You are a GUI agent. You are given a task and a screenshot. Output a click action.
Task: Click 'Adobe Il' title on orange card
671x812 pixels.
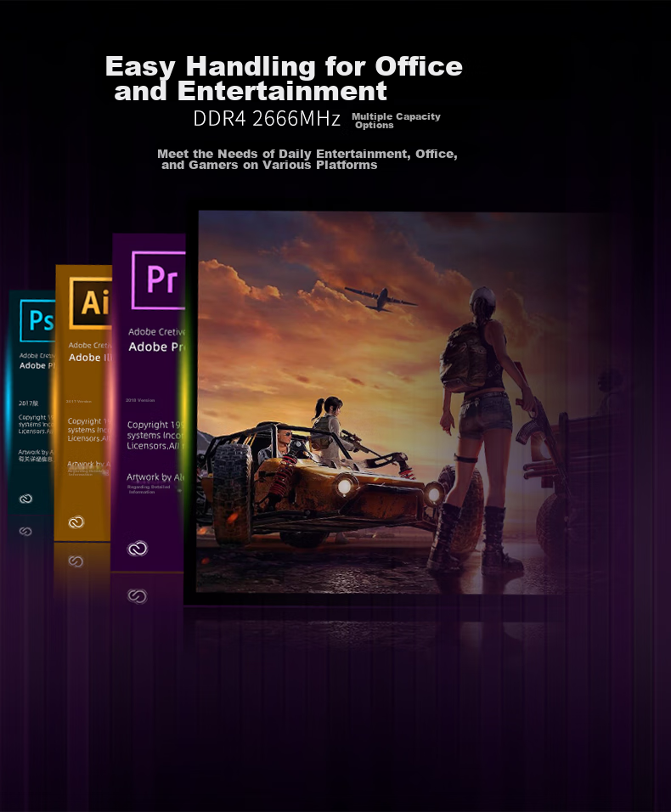tap(90, 358)
